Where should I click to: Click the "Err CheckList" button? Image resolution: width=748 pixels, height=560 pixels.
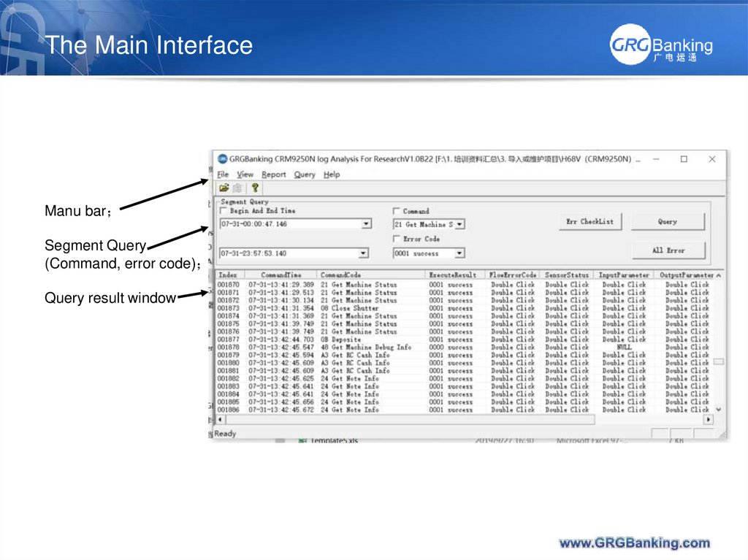(590, 221)
